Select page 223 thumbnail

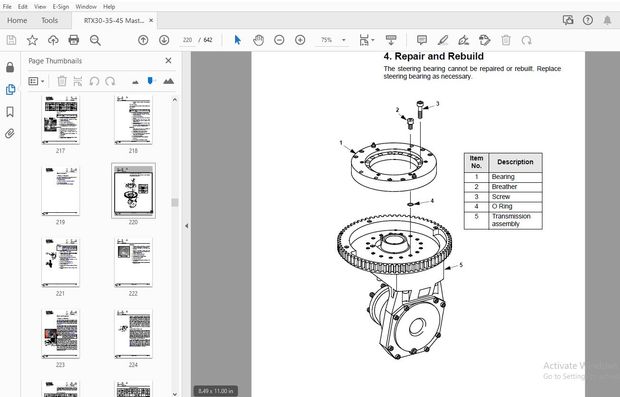(x=60, y=333)
